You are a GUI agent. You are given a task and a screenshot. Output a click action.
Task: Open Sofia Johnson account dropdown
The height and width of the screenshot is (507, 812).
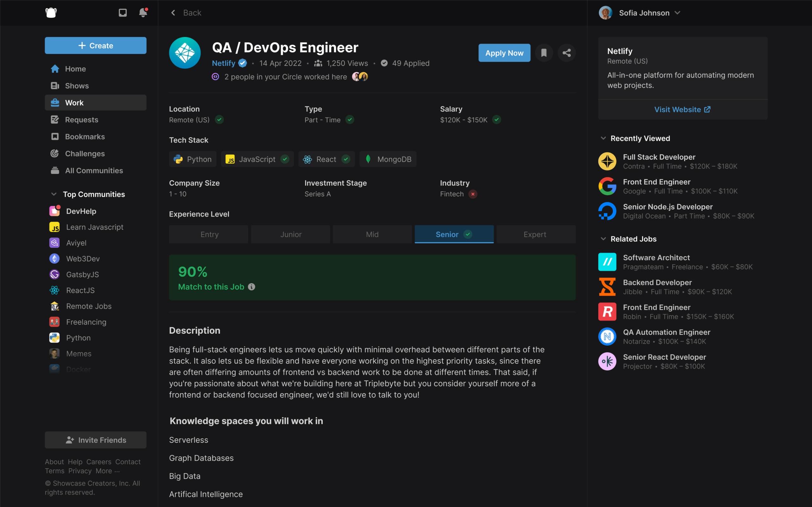(x=677, y=13)
